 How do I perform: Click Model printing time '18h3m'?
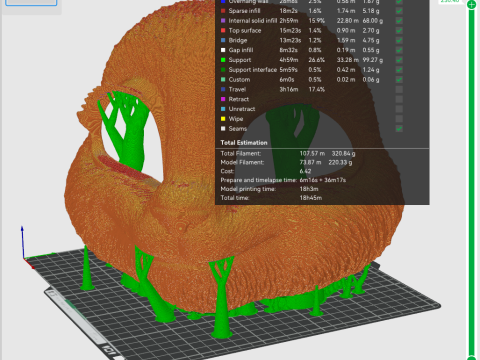click(x=309, y=189)
